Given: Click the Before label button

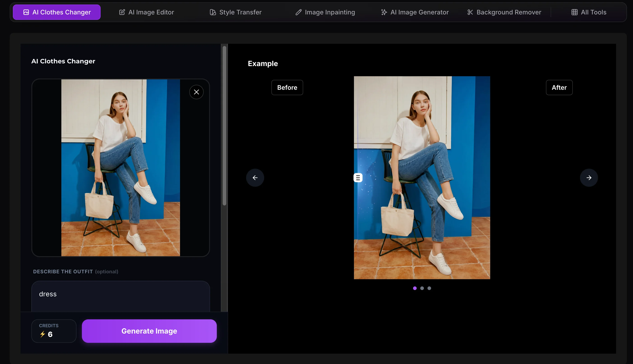Looking at the screenshot, I should tap(287, 88).
